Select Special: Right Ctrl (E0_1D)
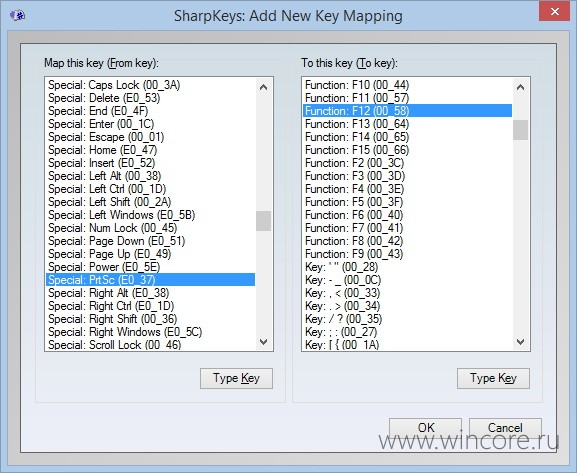This screenshot has width=577, height=473. click(150, 306)
